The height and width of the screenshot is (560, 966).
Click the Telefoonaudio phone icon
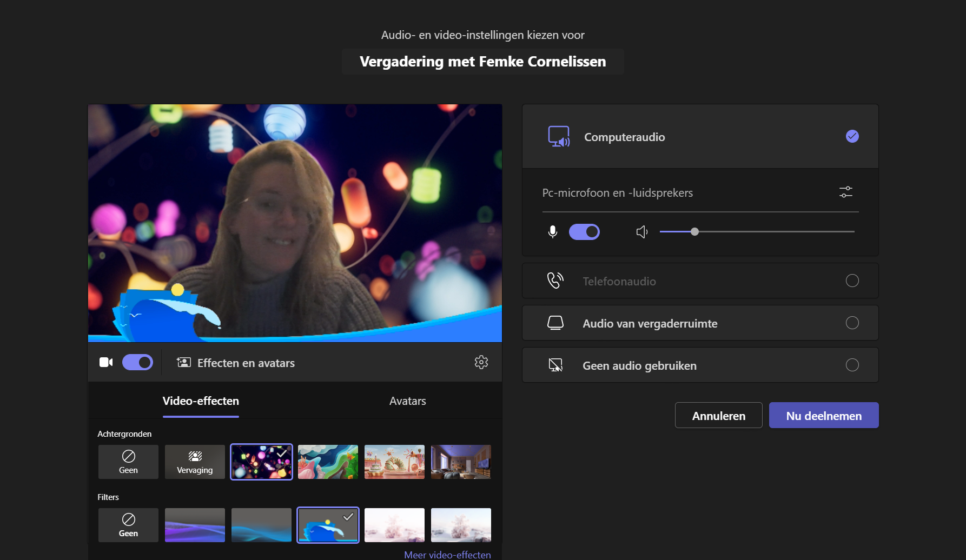555,281
